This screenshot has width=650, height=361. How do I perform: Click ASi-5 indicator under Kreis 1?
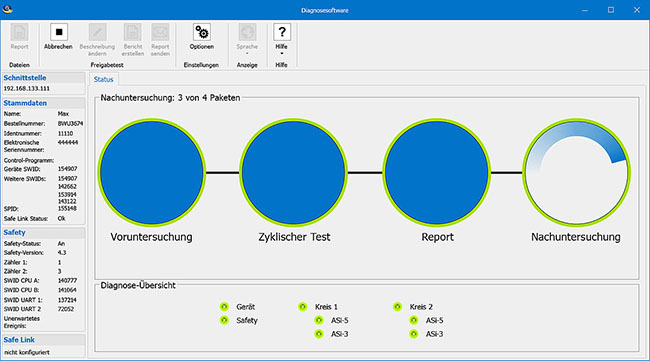pyautogui.click(x=319, y=320)
